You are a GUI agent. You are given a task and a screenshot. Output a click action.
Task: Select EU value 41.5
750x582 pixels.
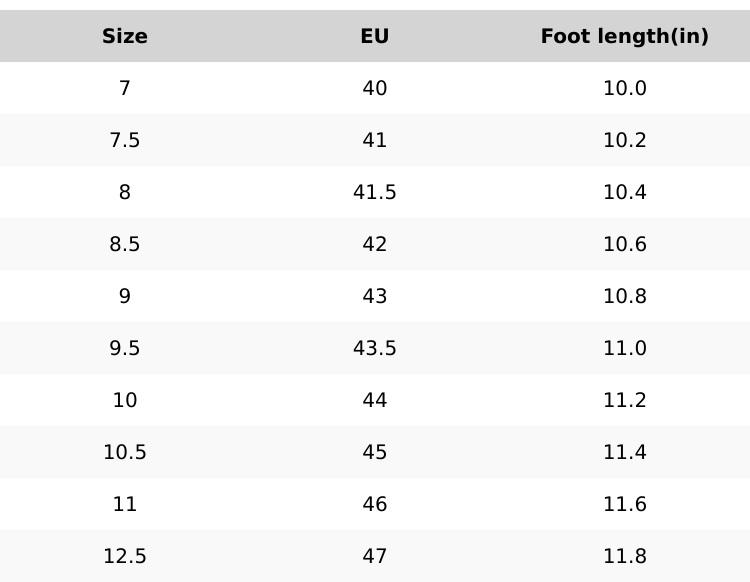point(375,192)
